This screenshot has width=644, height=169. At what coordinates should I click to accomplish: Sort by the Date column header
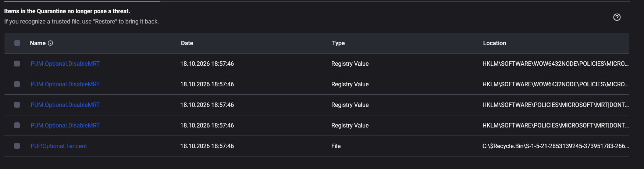click(187, 43)
